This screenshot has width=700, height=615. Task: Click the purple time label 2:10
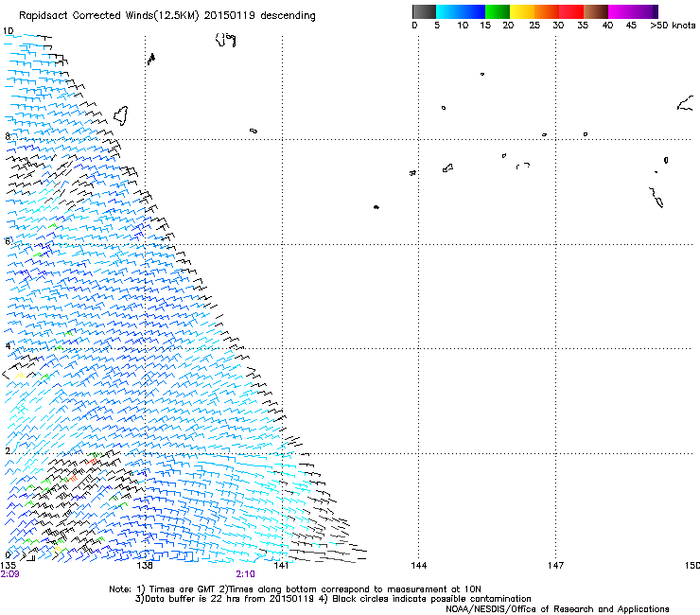tap(246, 574)
